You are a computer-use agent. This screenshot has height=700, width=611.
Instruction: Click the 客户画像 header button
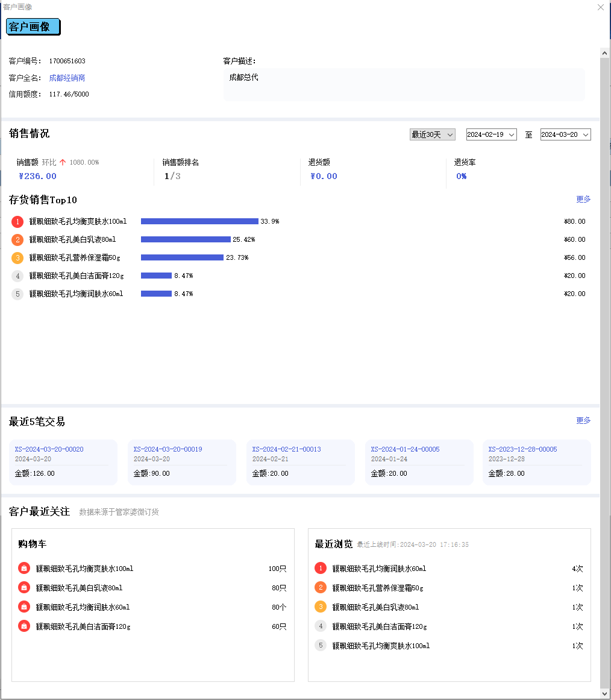[x=33, y=27]
